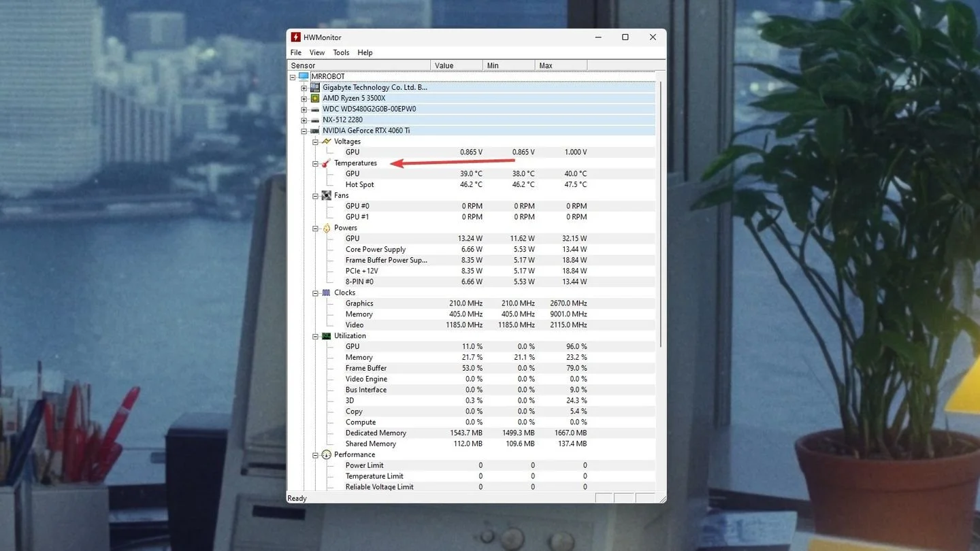Collapse the Fans section
Screen dimensions: 980x551
316,196
